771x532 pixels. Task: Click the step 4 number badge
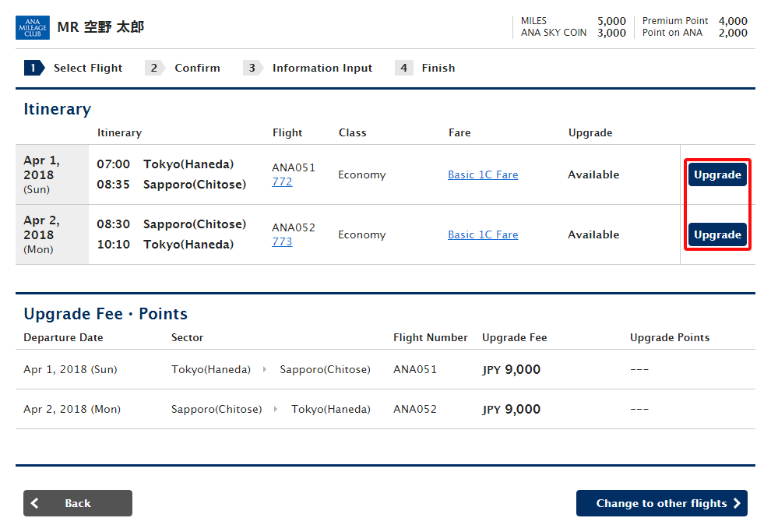(x=403, y=68)
